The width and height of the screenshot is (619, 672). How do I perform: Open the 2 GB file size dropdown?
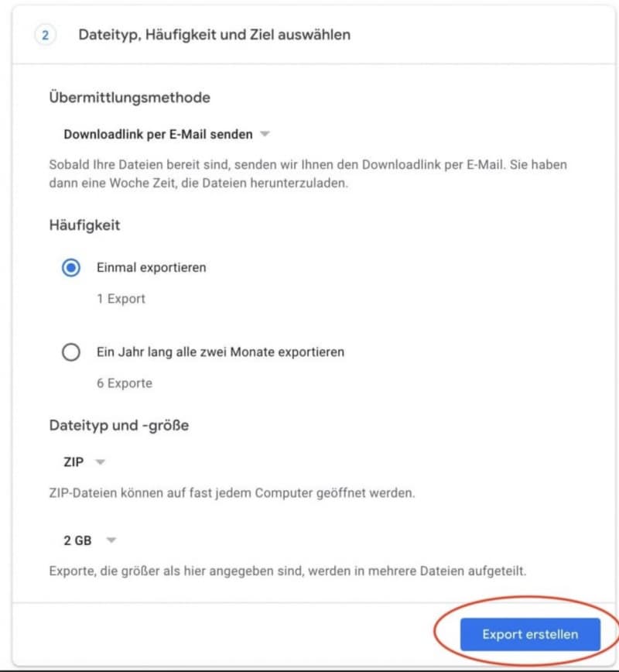[90, 540]
